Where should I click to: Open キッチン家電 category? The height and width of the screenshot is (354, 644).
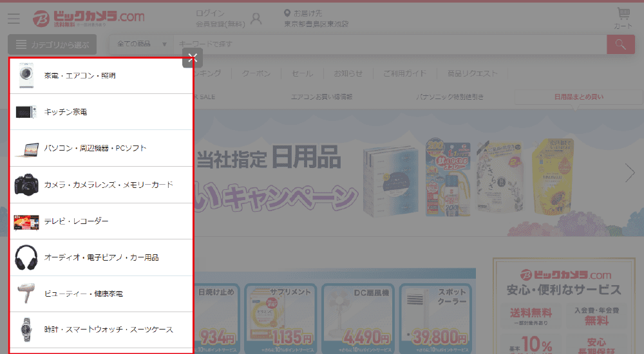tap(101, 112)
